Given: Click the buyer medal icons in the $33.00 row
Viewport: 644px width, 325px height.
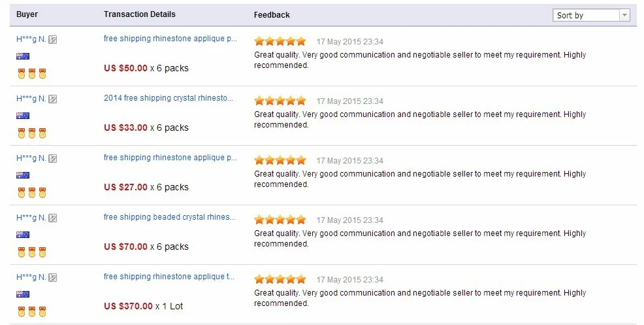Looking at the screenshot, I should click(31, 133).
